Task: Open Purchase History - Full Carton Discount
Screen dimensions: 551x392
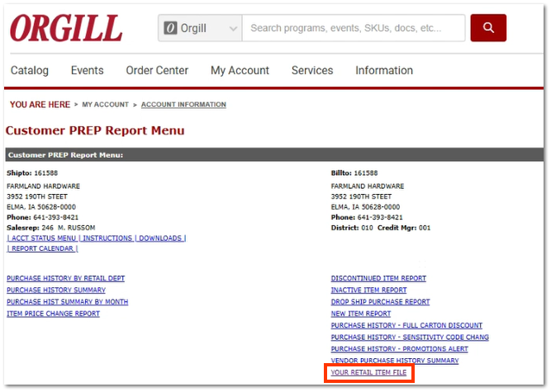Action: [406, 326]
